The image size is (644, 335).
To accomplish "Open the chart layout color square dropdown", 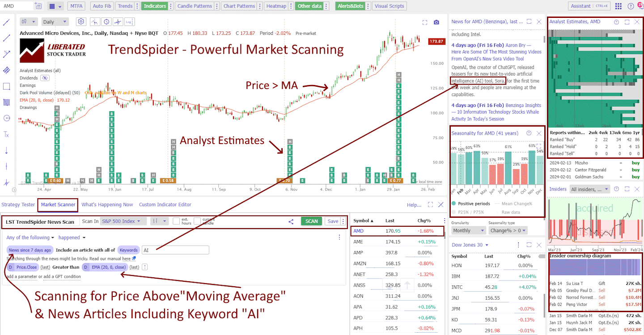I will (x=55, y=6).
